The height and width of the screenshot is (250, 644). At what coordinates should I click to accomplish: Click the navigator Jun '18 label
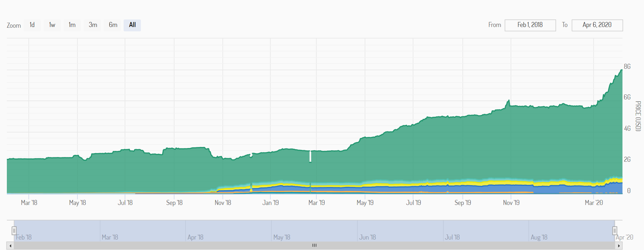(368, 237)
